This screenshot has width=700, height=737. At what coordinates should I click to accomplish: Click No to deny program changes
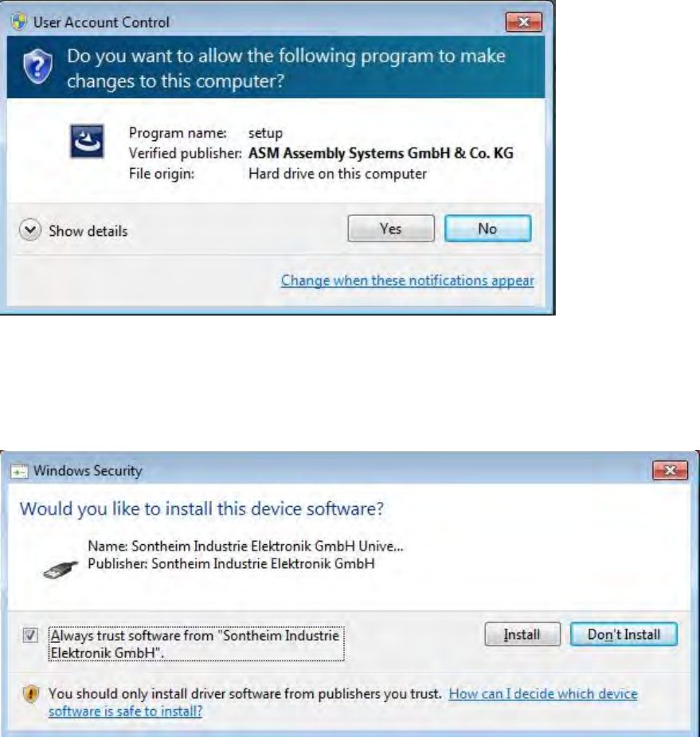pos(487,229)
